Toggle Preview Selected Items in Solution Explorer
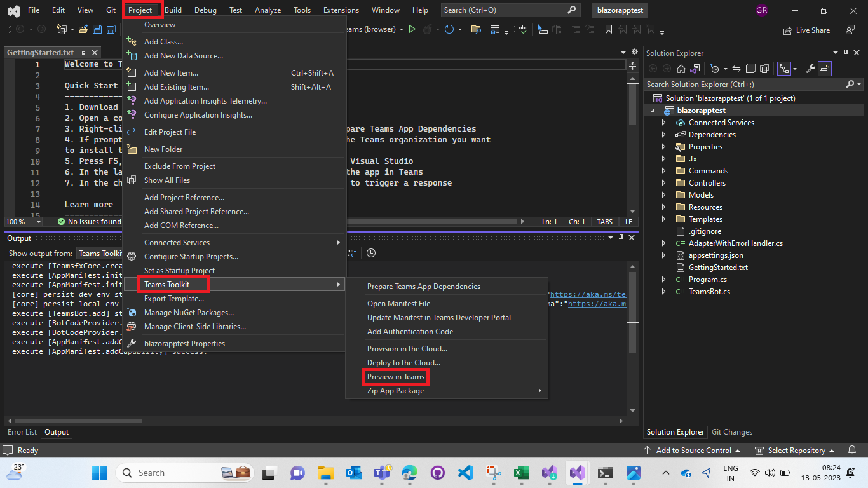The image size is (868, 488). click(824, 69)
